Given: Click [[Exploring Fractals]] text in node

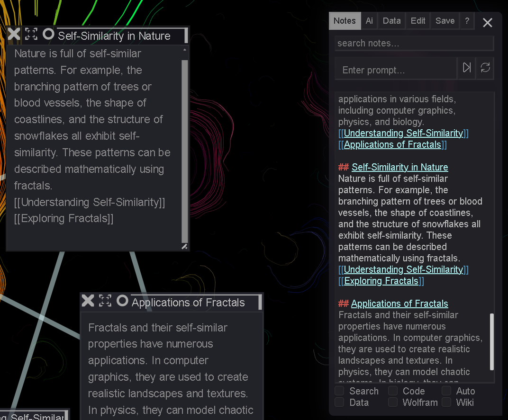Looking at the screenshot, I should click(x=64, y=218).
